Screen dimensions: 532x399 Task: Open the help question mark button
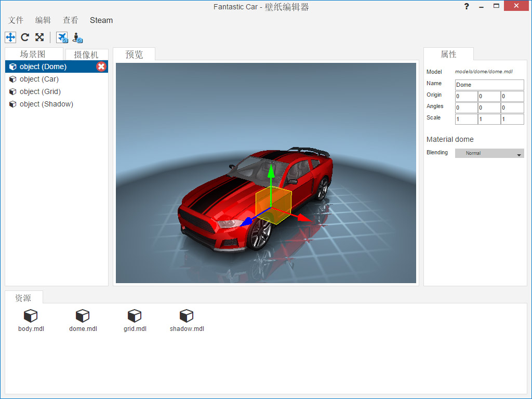467,6
